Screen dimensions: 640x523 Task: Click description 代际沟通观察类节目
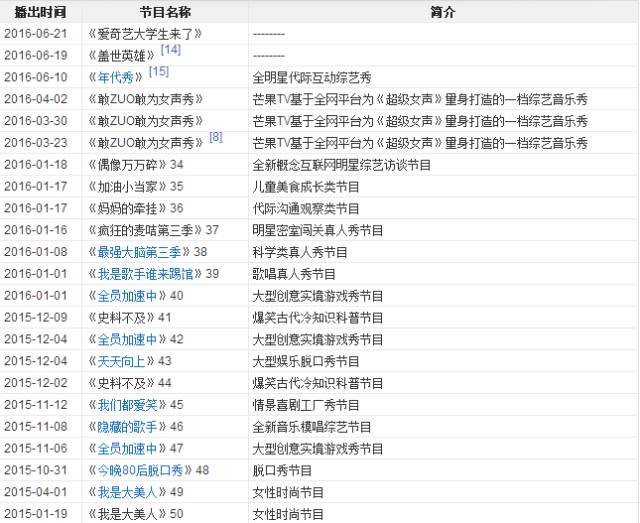click(x=306, y=208)
